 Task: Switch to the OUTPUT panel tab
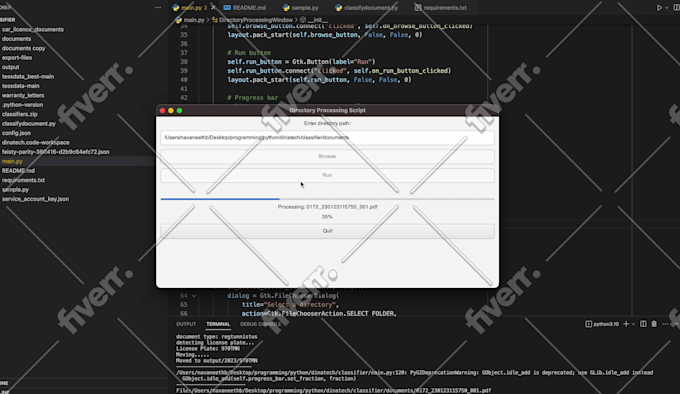(x=186, y=324)
